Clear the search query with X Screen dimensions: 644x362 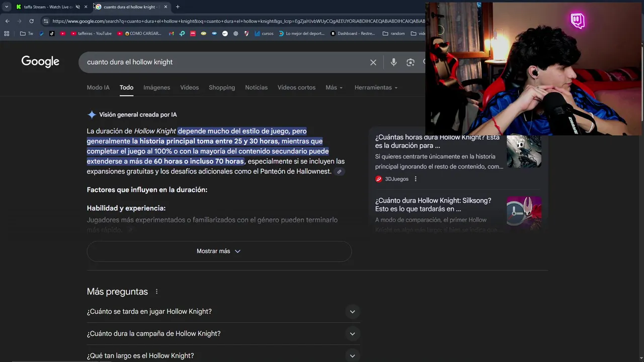[373, 62]
